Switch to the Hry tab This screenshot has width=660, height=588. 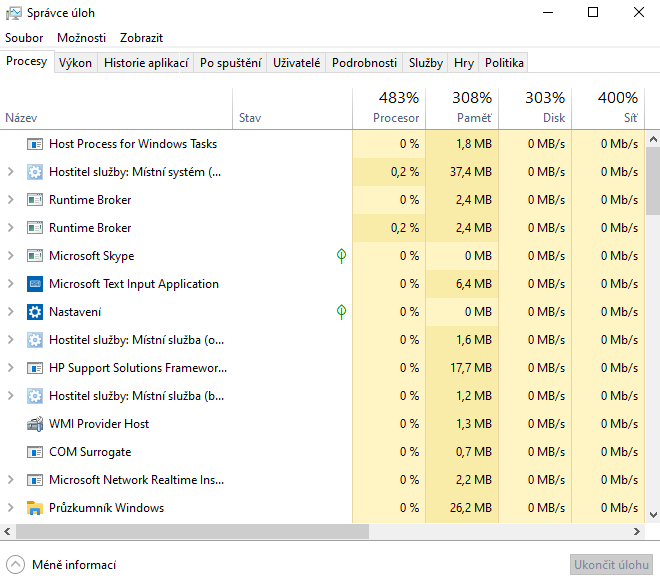coord(464,63)
